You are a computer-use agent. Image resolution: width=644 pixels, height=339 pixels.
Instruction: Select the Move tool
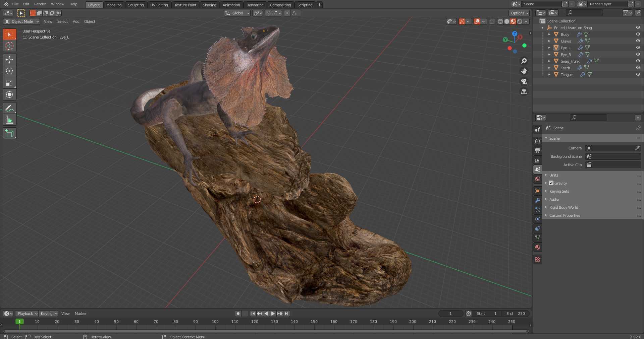9,60
